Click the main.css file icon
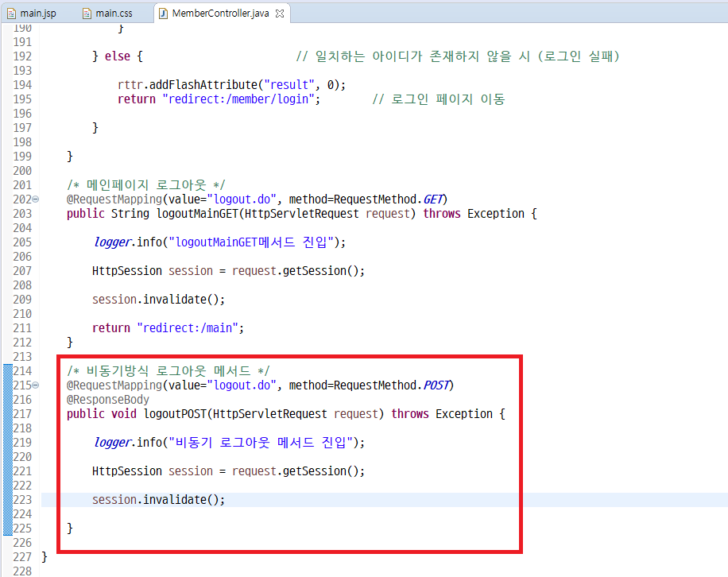Screen dimensions: 728x577 point(87,14)
